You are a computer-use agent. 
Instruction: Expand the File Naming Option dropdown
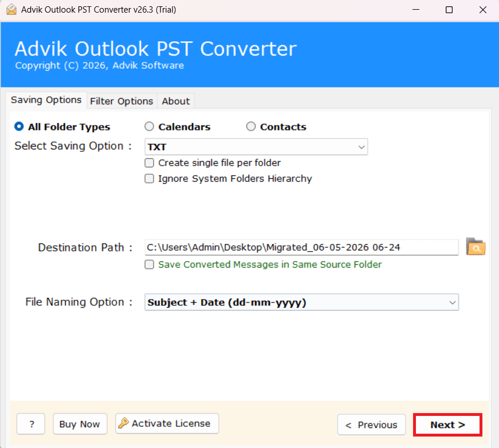[x=301, y=302]
